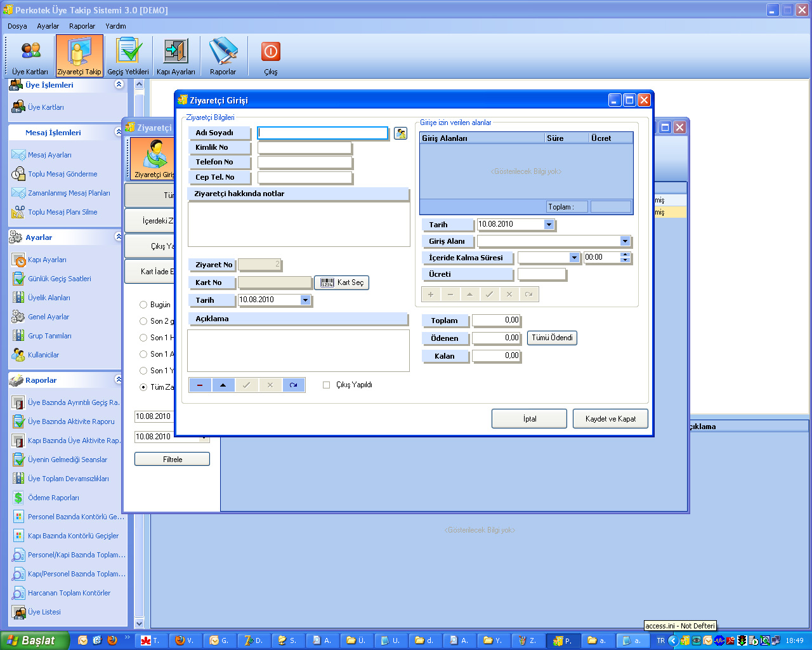
Task: Open the visit Tarih dropdown under Kart No
Action: click(305, 300)
